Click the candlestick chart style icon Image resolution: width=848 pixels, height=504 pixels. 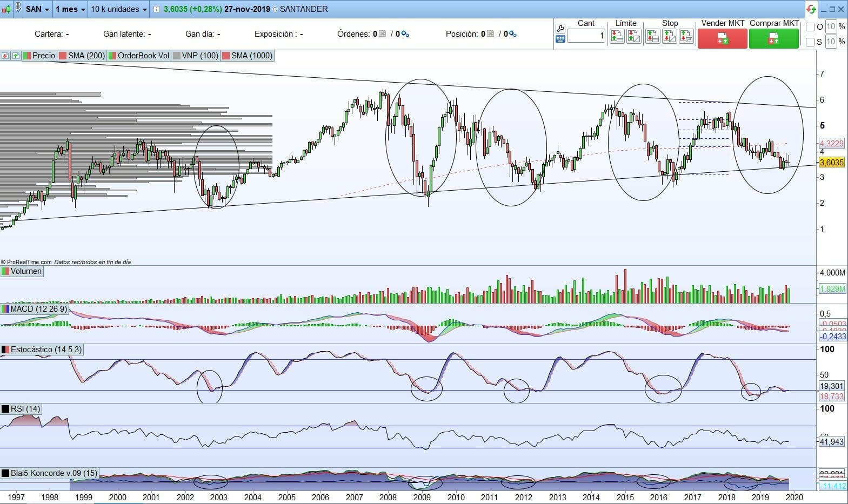tap(5, 9)
